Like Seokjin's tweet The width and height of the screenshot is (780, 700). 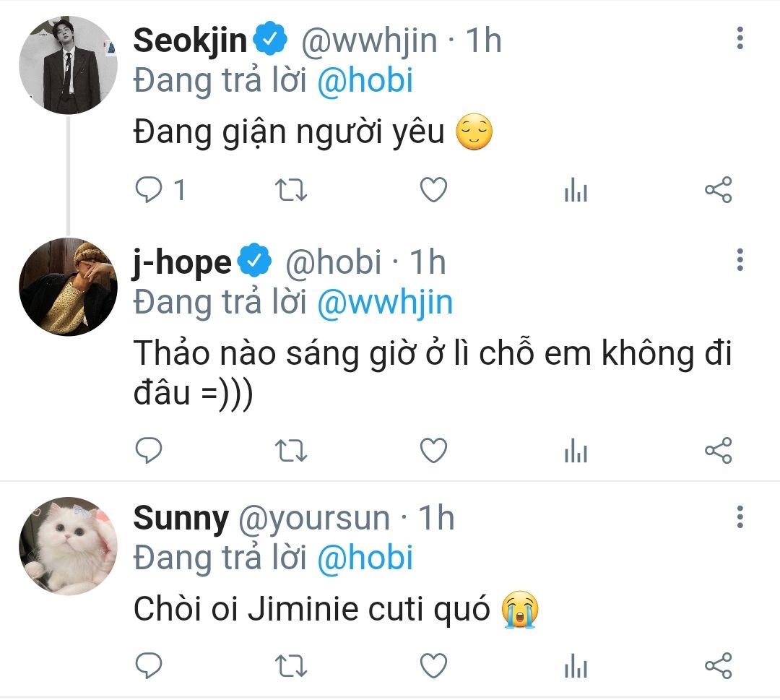pyautogui.click(x=433, y=190)
